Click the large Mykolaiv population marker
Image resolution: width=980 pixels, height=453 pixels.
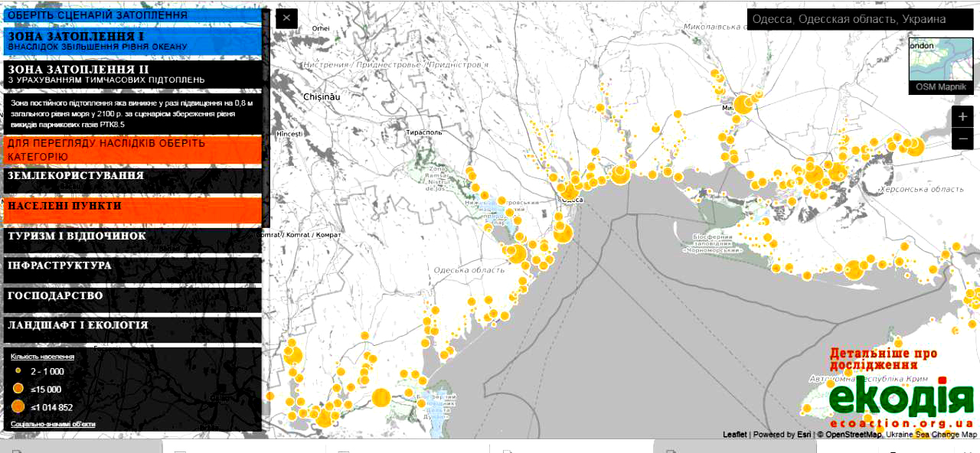pyautogui.click(x=743, y=104)
